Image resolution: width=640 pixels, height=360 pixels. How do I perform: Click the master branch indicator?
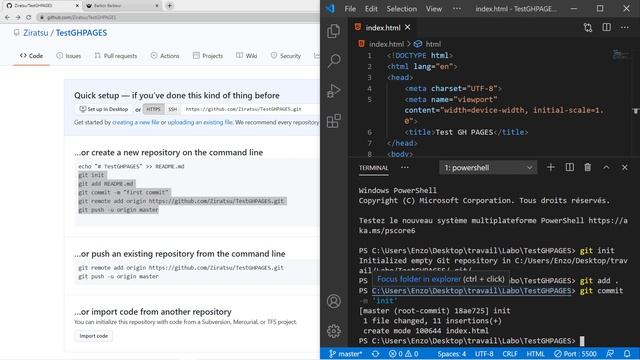pyautogui.click(x=345, y=354)
